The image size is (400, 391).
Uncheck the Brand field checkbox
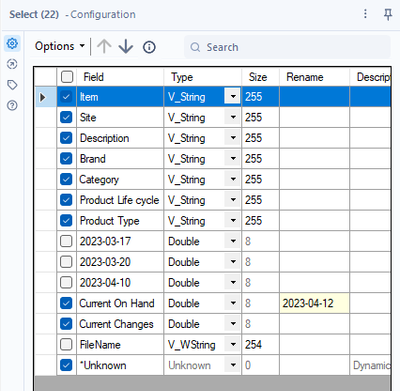(66, 159)
